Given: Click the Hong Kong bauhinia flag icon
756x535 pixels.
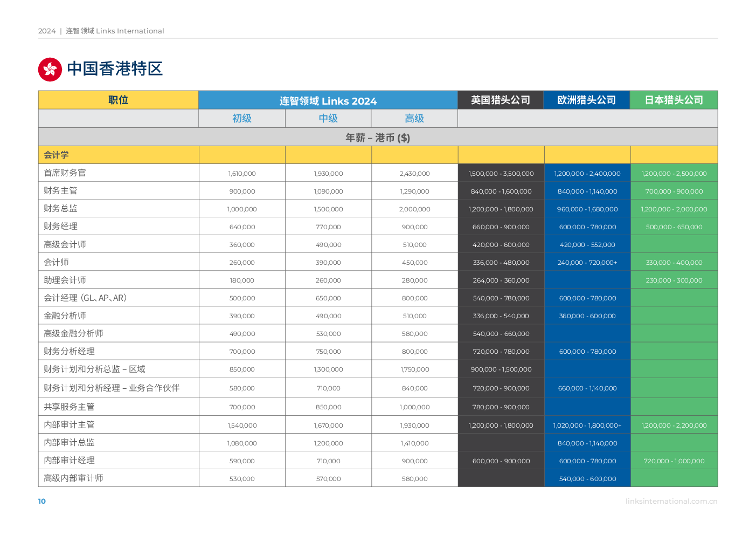Looking at the screenshot, I should click(x=50, y=70).
